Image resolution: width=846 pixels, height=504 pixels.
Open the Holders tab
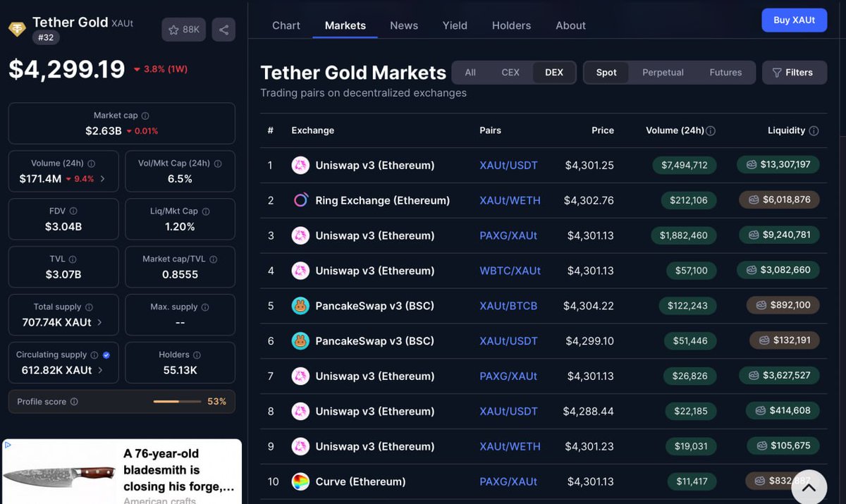(x=511, y=25)
